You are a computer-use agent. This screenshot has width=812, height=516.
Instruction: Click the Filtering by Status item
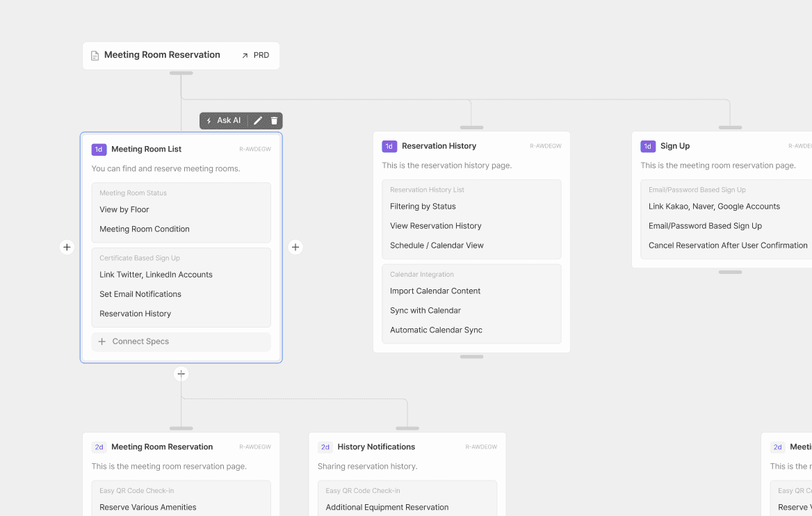(x=423, y=207)
